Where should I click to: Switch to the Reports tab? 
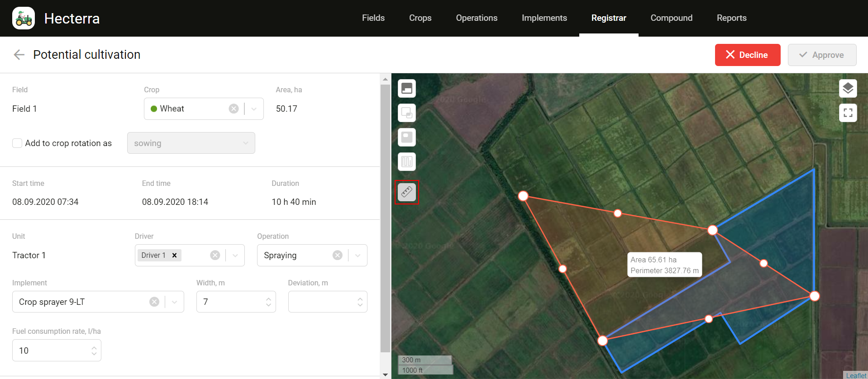tap(731, 18)
